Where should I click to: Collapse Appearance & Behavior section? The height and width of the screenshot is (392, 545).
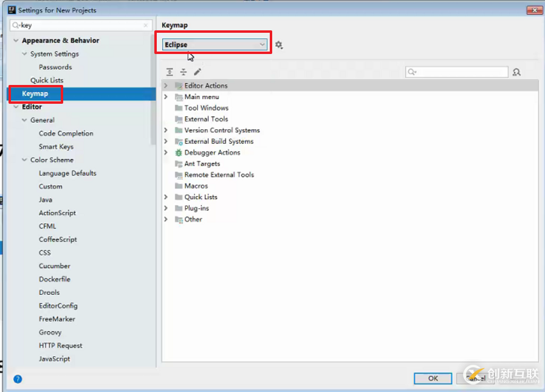[16, 41]
